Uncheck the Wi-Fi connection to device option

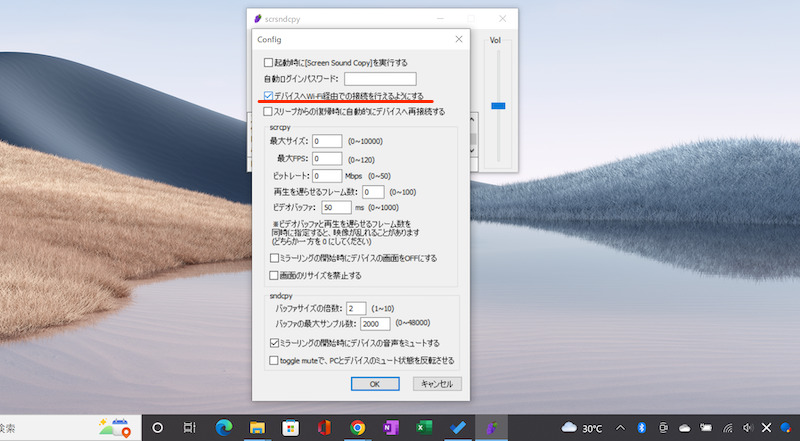click(267, 95)
